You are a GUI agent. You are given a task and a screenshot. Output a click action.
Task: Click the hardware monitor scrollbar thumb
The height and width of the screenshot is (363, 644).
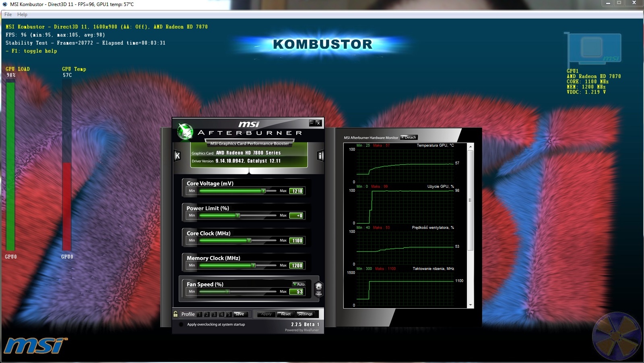pos(471,200)
